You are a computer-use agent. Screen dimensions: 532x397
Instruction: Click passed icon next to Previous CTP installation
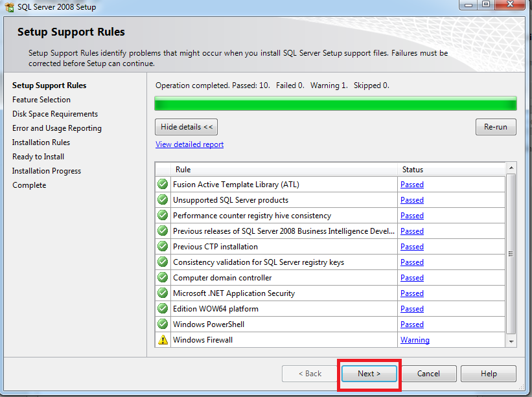163,247
